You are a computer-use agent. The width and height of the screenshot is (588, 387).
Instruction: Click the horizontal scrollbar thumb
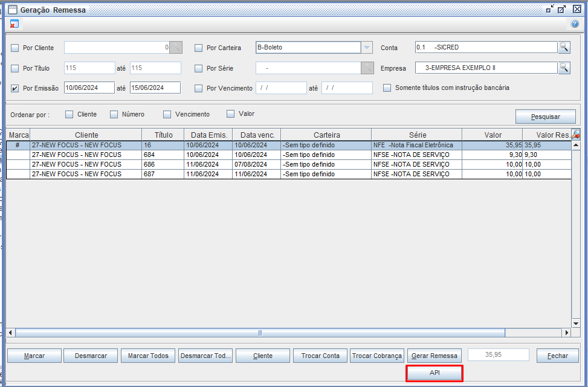[x=260, y=333]
